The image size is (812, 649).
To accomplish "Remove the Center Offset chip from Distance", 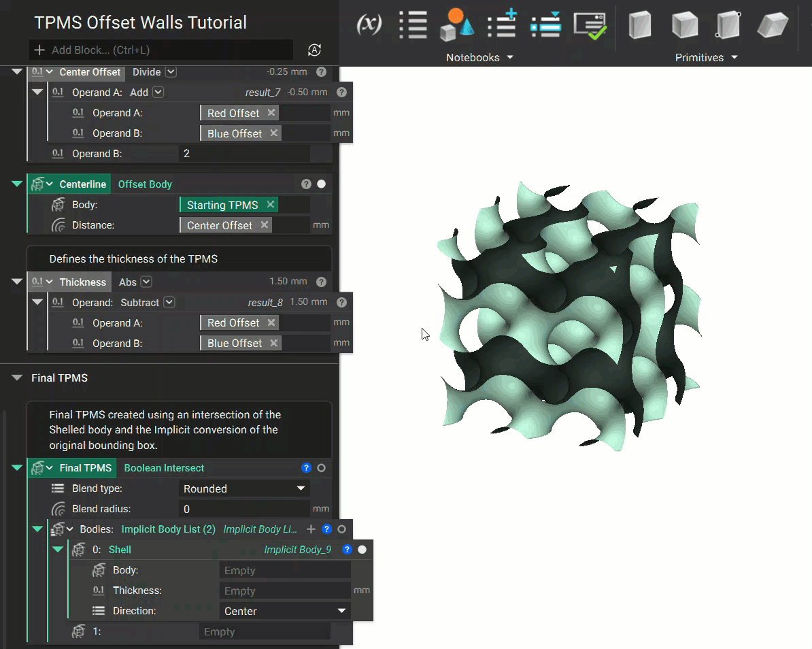I will 265,224.
